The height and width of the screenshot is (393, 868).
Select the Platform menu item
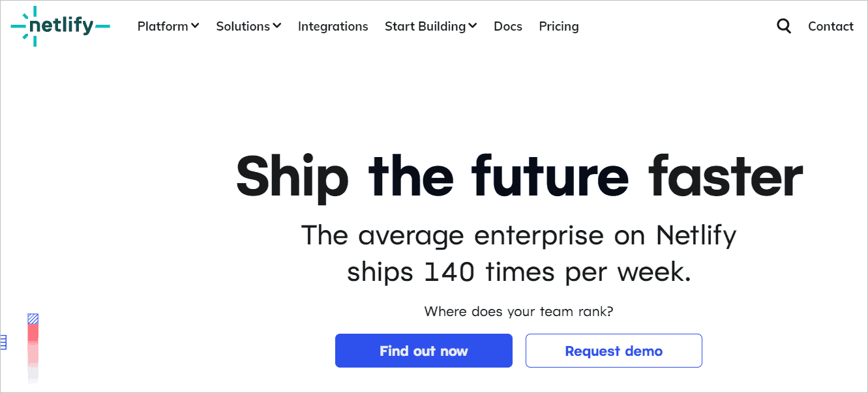click(162, 26)
